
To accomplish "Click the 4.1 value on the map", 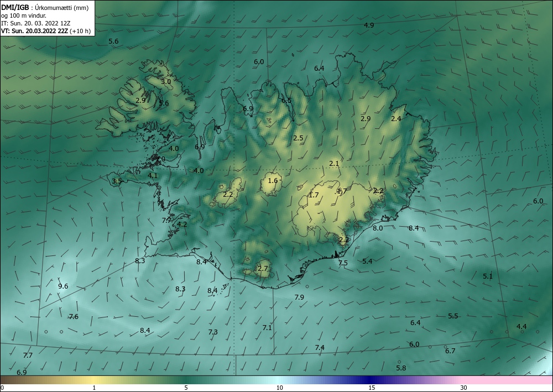I will coord(153,175).
